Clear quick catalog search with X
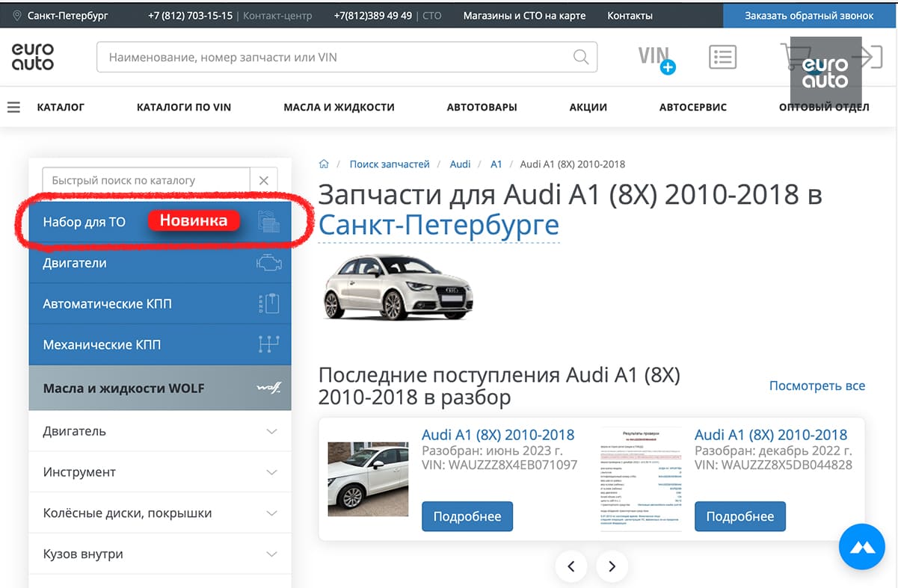 point(263,181)
